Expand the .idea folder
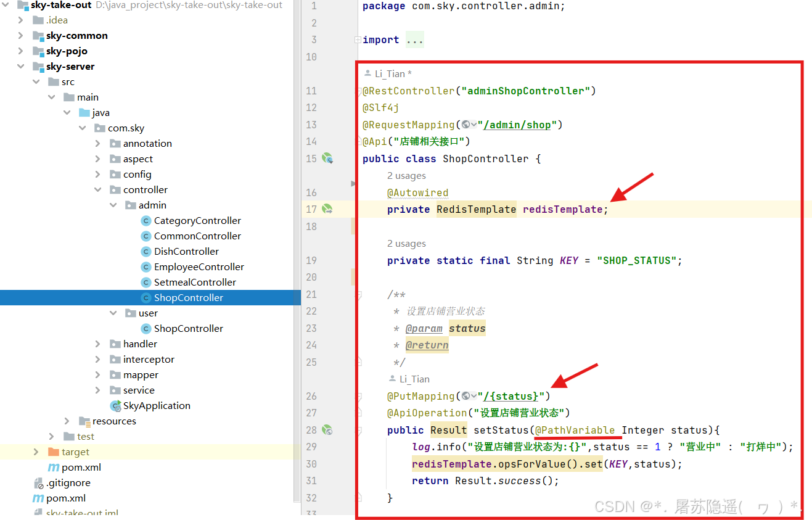The image size is (812, 520). tap(21, 20)
